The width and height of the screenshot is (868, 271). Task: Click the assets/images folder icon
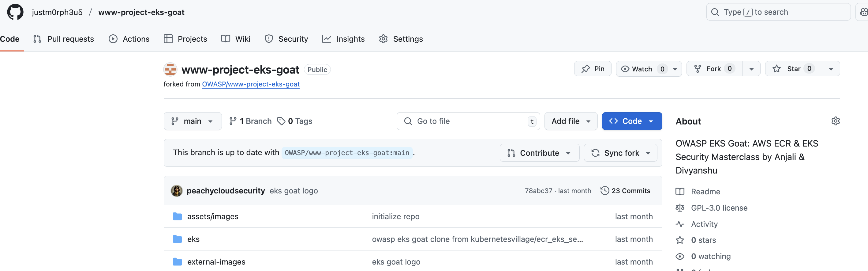pyautogui.click(x=177, y=216)
